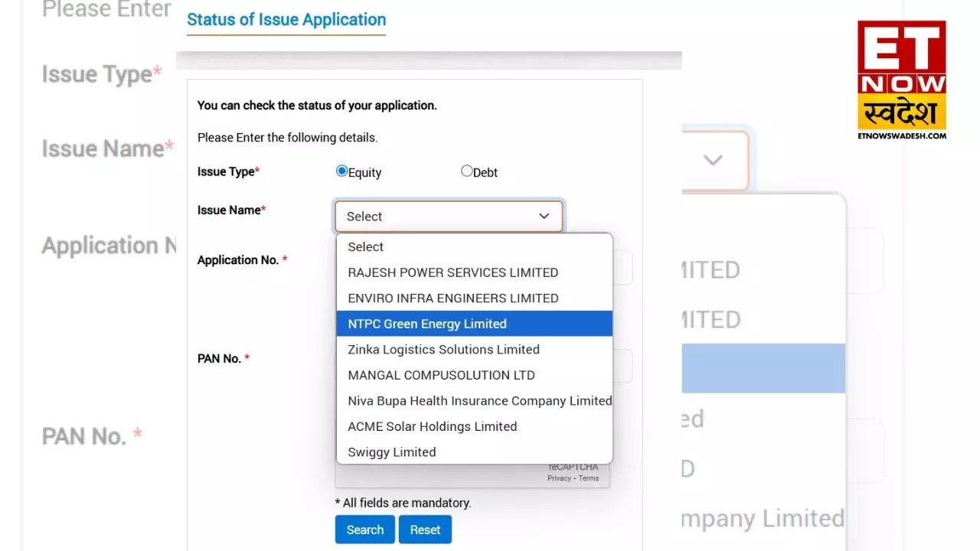The width and height of the screenshot is (980, 551).
Task: Click the Search button
Action: (365, 530)
